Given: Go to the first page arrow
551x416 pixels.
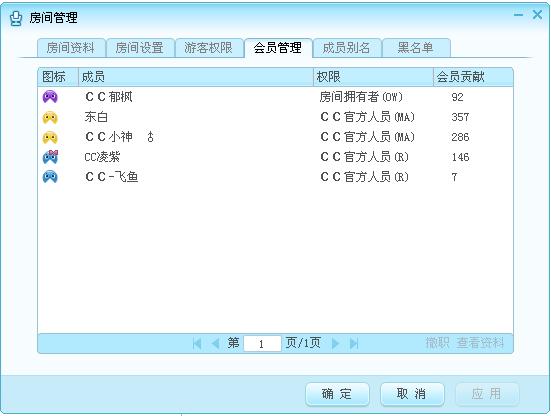Looking at the screenshot, I should tap(197, 343).
